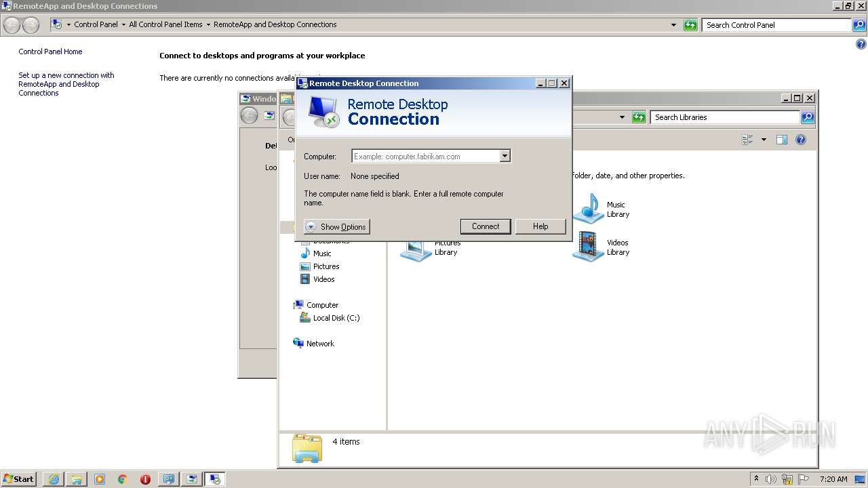Click the Show desktop button
The height and width of the screenshot is (488, 868).
pos(861,479)
